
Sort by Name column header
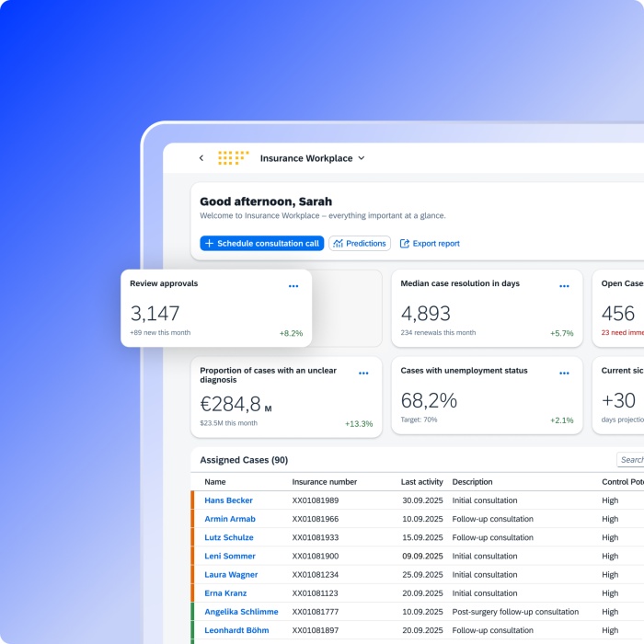coord(214,482)
